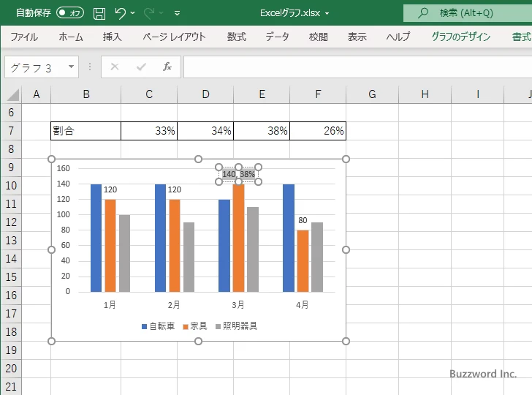Screen dimensions: 532x395
Task: Open the Redo history dropdown arrow
Action: tap(161, 13)
